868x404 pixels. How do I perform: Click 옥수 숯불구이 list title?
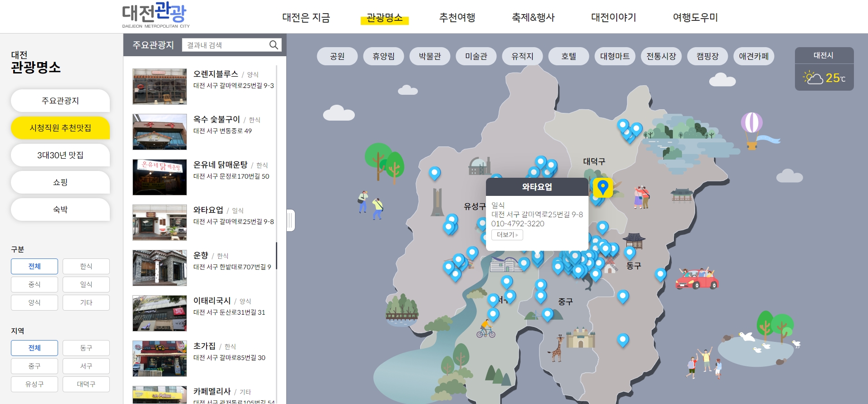[x=216, y=119]
